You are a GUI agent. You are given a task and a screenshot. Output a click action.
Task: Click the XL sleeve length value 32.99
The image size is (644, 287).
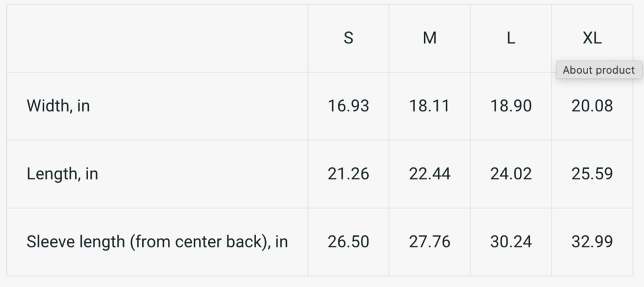(x=592, y=242)
